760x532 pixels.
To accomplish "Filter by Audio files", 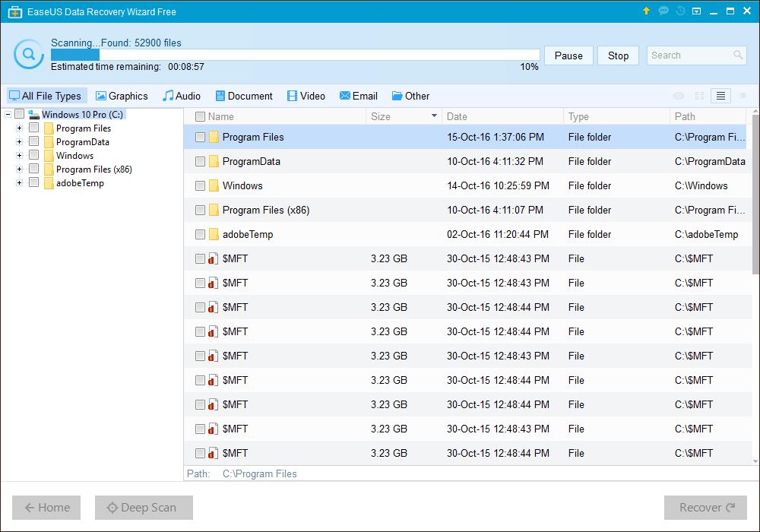I will (x=182, y=96).
